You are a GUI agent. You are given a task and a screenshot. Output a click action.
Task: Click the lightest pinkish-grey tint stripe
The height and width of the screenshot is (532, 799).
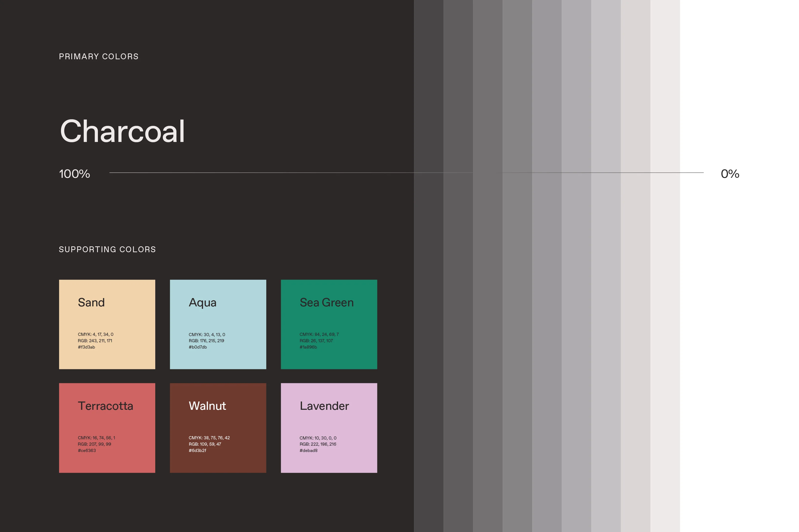click(665, 271)
